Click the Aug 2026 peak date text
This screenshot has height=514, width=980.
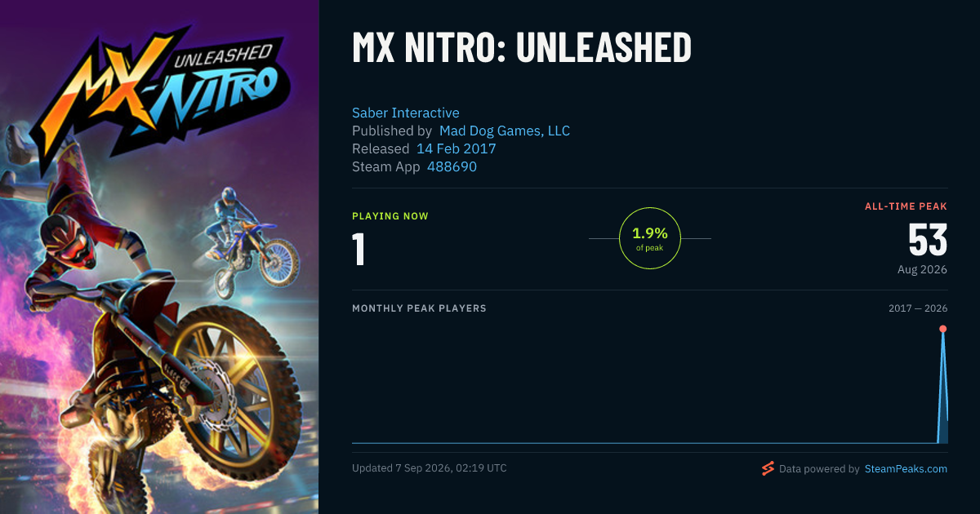(922, 269)
